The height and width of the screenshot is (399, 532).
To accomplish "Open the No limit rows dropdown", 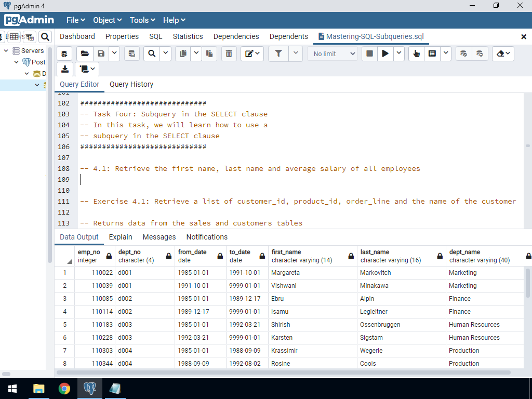I will [332, 54].
